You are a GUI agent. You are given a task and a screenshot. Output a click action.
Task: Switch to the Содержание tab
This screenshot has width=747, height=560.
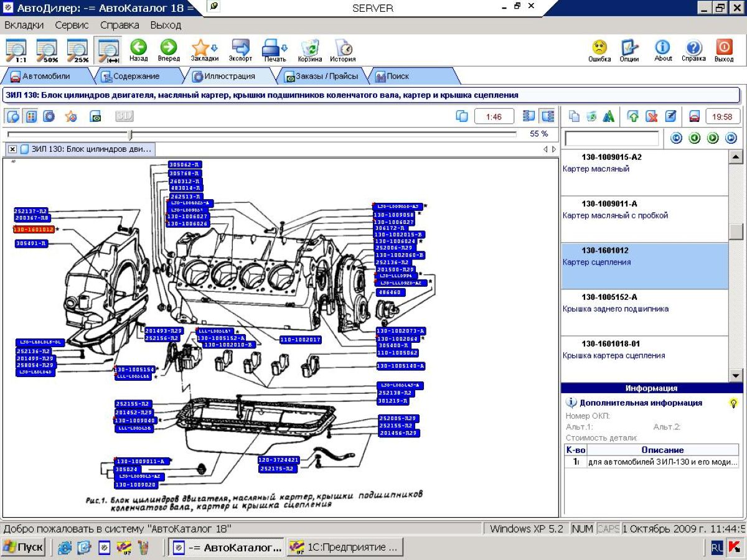pyautogui.click(x=136, y=77)
